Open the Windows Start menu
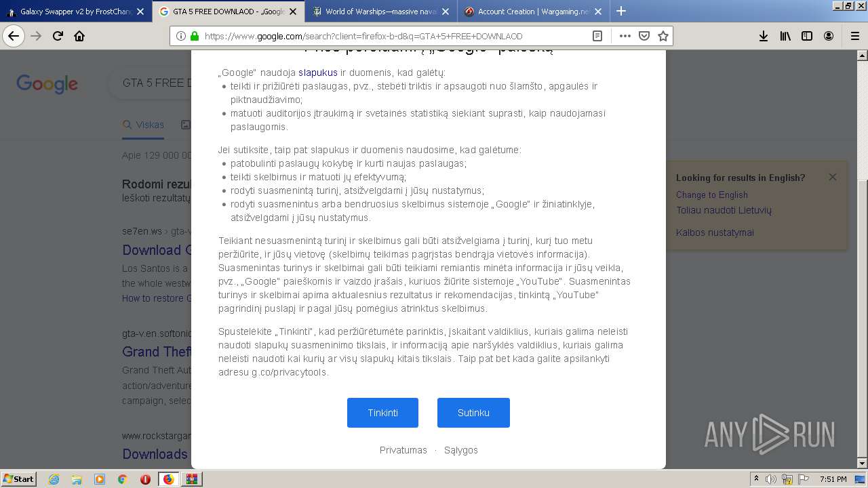Screen dimensions: 868x488 tap(19, 479)
